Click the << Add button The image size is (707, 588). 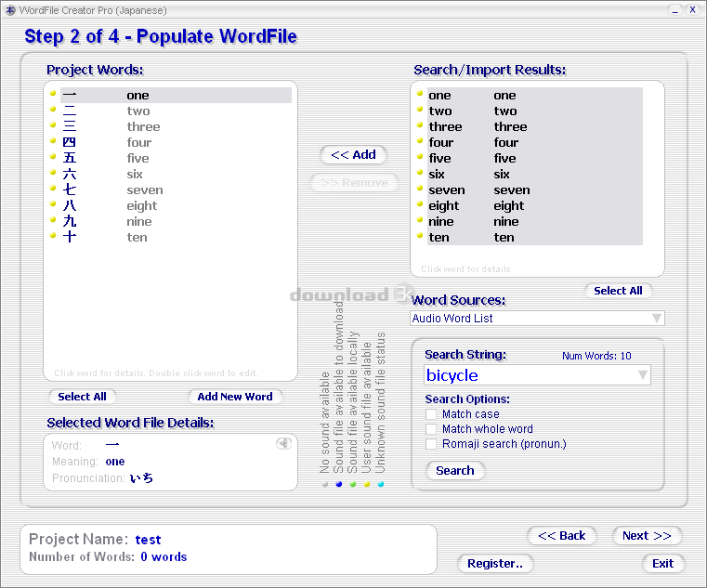pyautogui.click(x=353, y=155)
